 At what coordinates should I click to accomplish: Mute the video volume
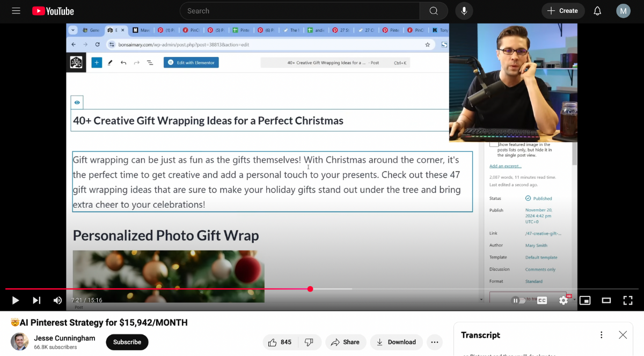tap(57, 300)
